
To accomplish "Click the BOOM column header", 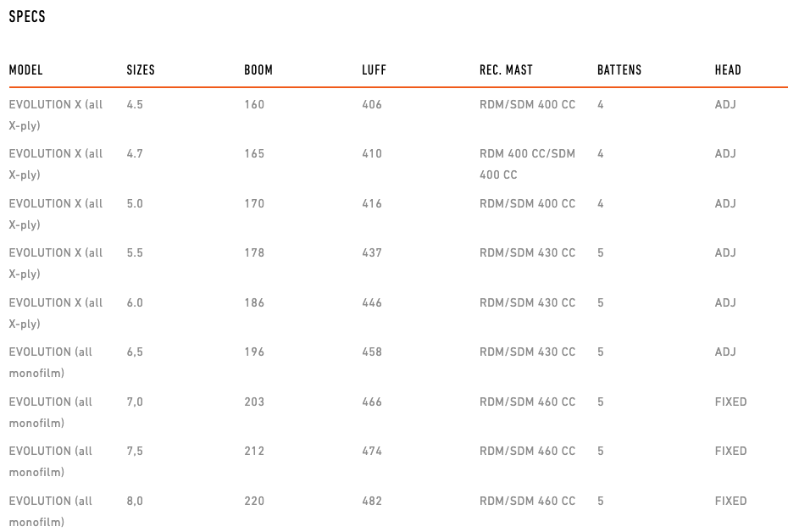I will pyautogui.click(x=258, y=69).
